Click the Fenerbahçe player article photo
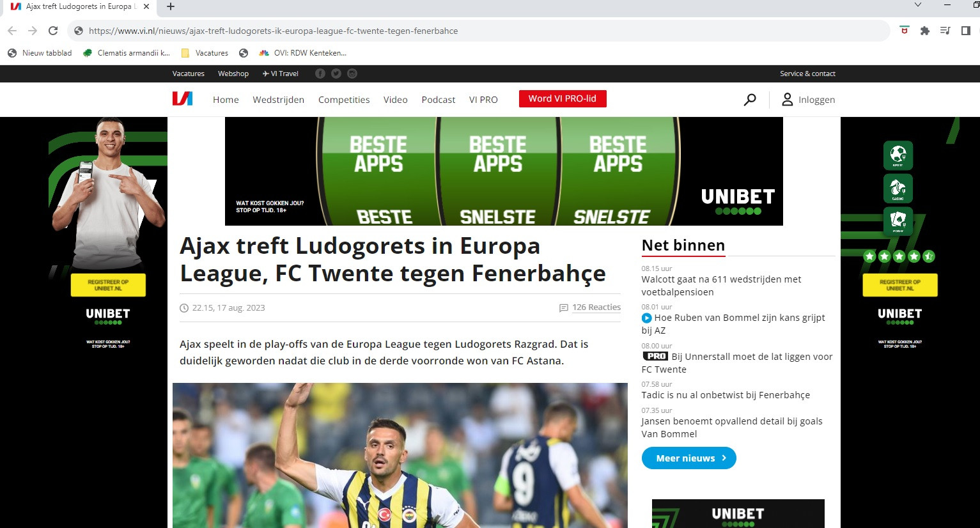Screen dimensions: 980x528 tap(400, 455)
